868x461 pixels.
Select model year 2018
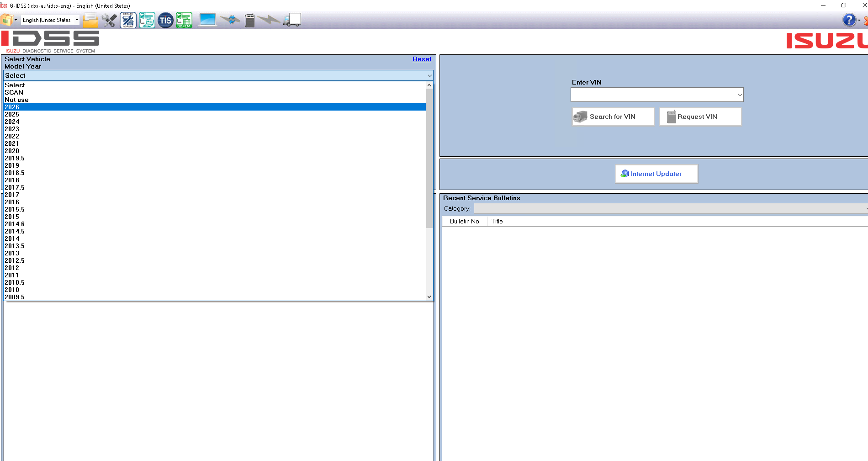(x=215, y=180)
